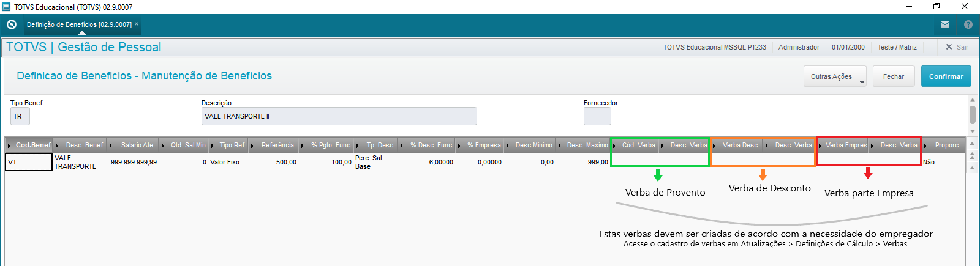
Task: Click the Fechar button
Action: click(894, 76)
